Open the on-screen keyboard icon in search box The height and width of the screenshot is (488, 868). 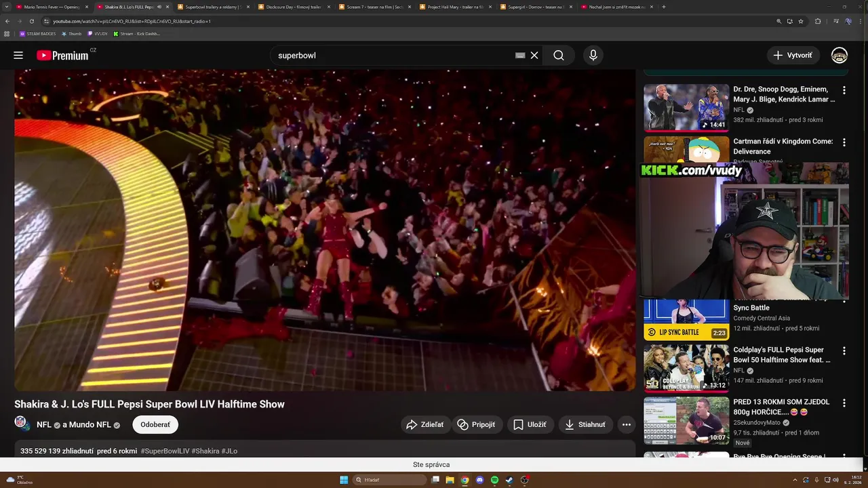click(520, 56)
